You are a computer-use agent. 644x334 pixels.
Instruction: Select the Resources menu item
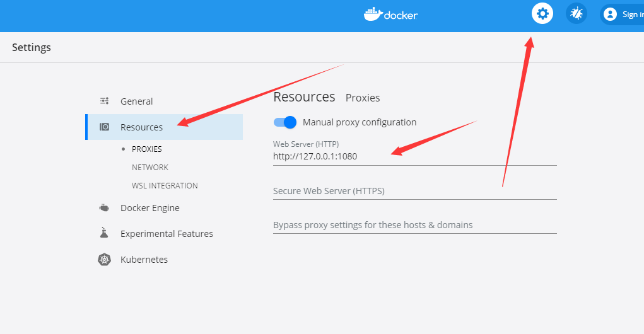pos(142,127)
